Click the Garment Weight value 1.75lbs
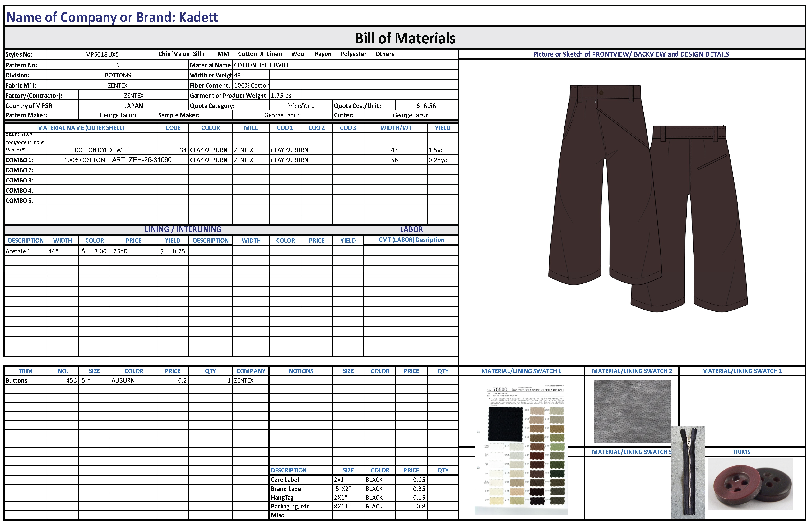This screenshot has height=524, width=812. pyautogui.click(x=285, y=96)
